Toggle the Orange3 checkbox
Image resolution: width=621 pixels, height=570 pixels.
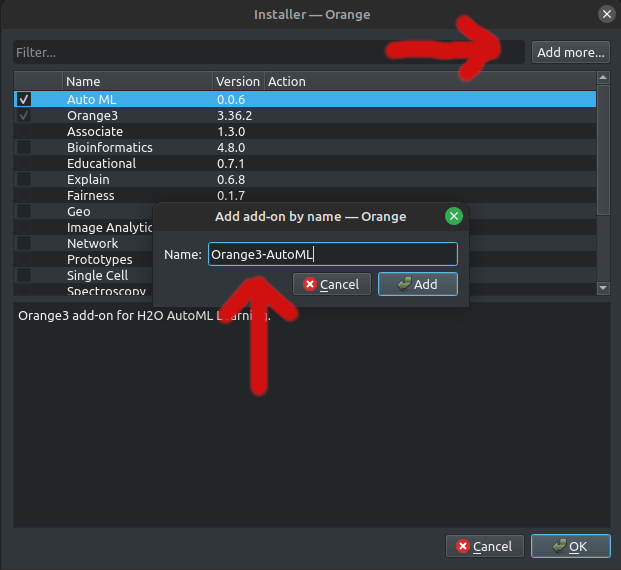[24, 115]
